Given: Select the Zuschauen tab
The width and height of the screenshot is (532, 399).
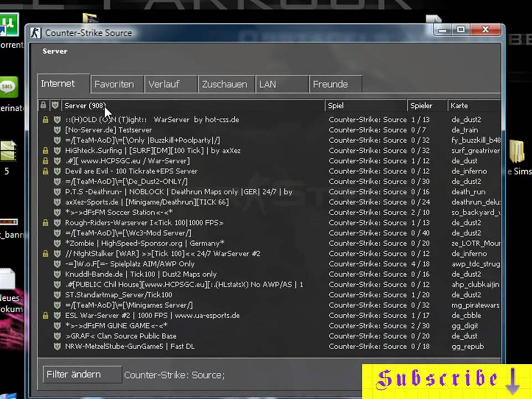Looking at the screenshot, I should [227, 84].
